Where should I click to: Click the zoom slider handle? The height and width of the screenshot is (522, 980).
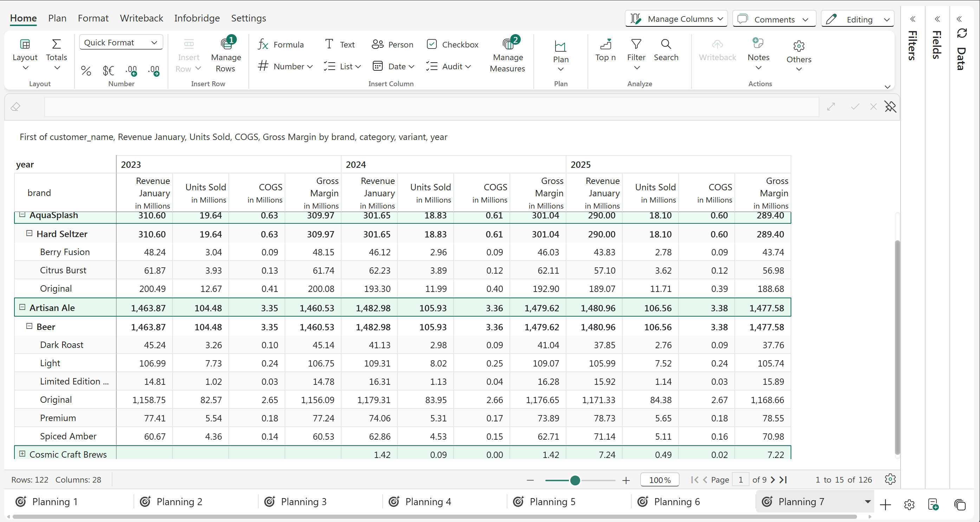[575, 480]
